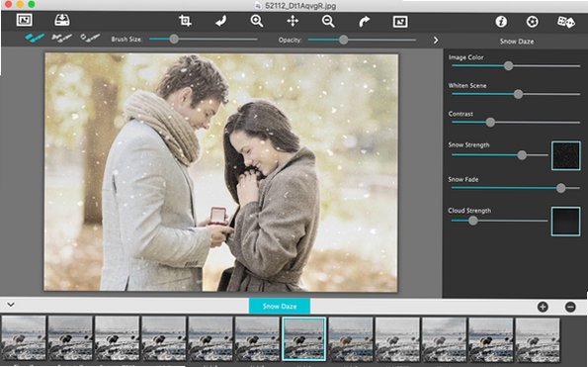This screenshot has height=367, width=588.
Task: Expand brush options with right chevron
Action: [436, 41]
